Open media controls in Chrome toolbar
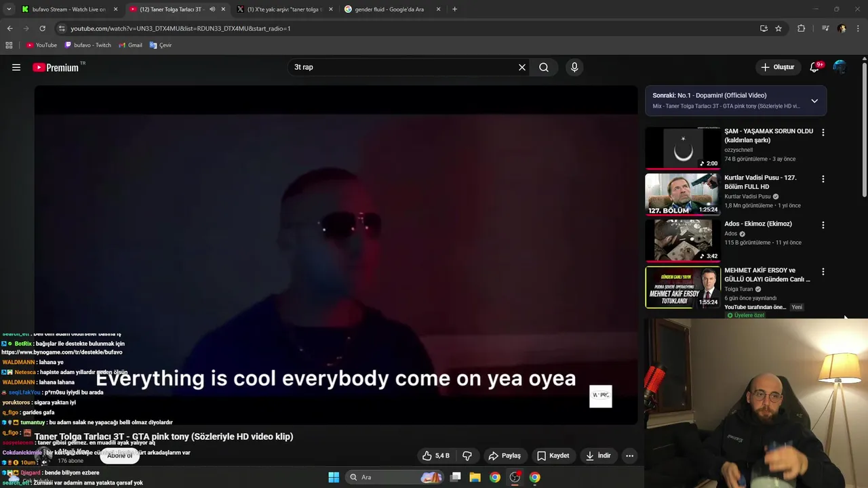The width and height of the screenshot is (868, 488). click(x=825, y=28)
